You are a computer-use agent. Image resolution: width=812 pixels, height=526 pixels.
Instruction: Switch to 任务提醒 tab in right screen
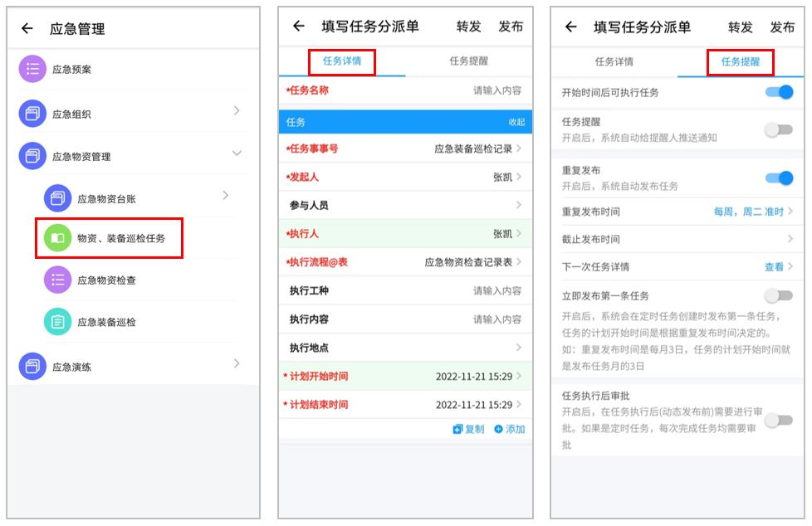[x=740, y=61]
